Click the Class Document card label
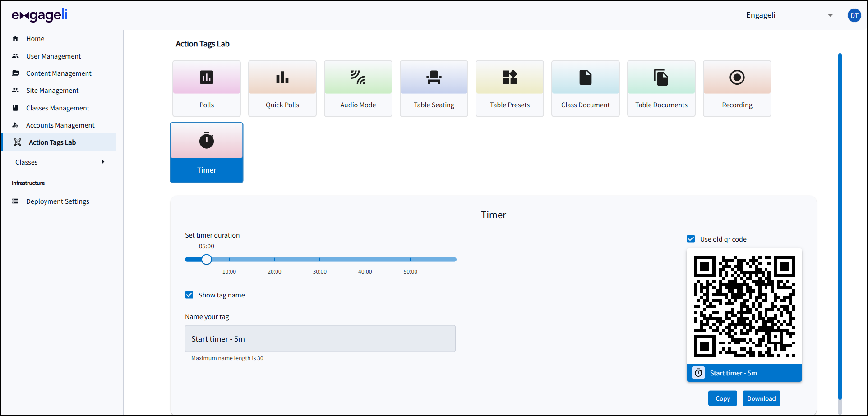The width and height of the screenshot is (868, 416). click(586, 105)
